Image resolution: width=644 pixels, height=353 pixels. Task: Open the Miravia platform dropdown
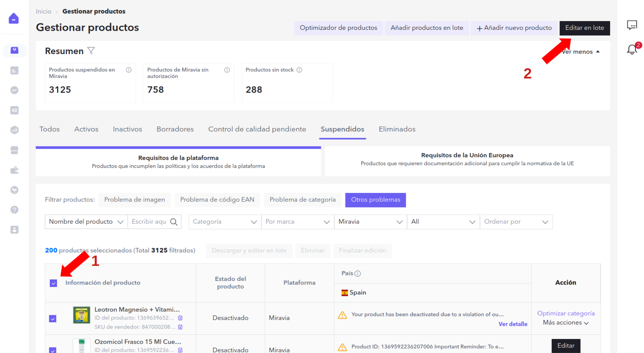[371, 222]
